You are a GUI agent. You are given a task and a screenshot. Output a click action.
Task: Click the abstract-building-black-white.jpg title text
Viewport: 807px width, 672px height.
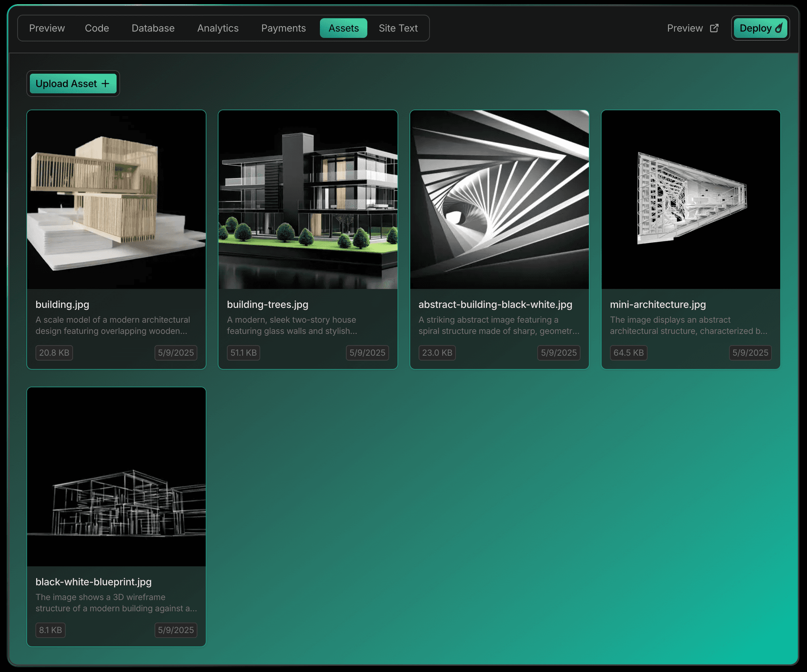click(x=495, y=305)
